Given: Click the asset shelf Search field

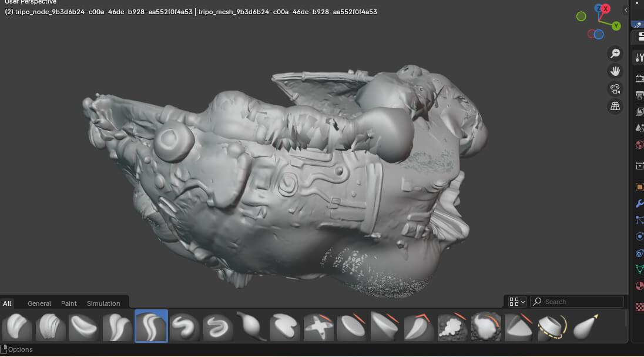Looking at the screenshot, I should [577, 302].
